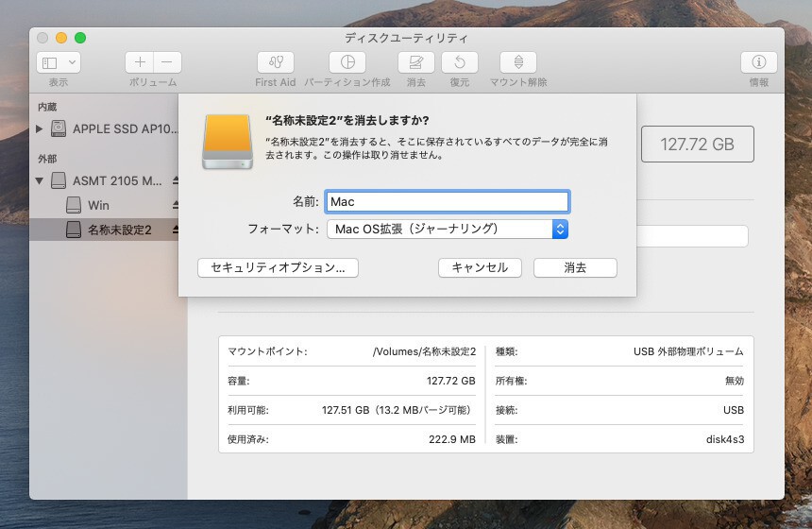The width and height of the screenshot is (812, 529).
Task: Click the unmount (マウント解除) toolbar icon
Action: [517, 62]
